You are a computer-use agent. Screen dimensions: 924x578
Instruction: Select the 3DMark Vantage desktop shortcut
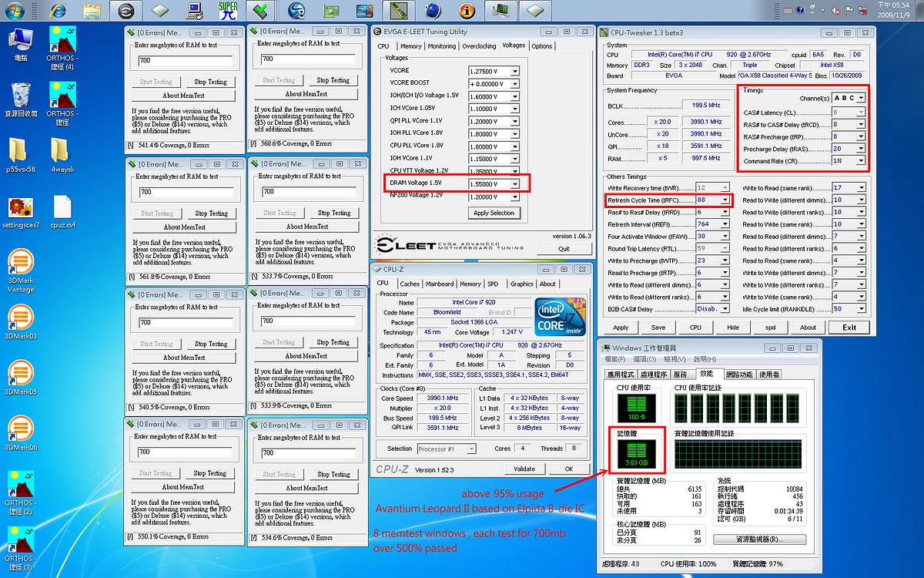[21, 271]
